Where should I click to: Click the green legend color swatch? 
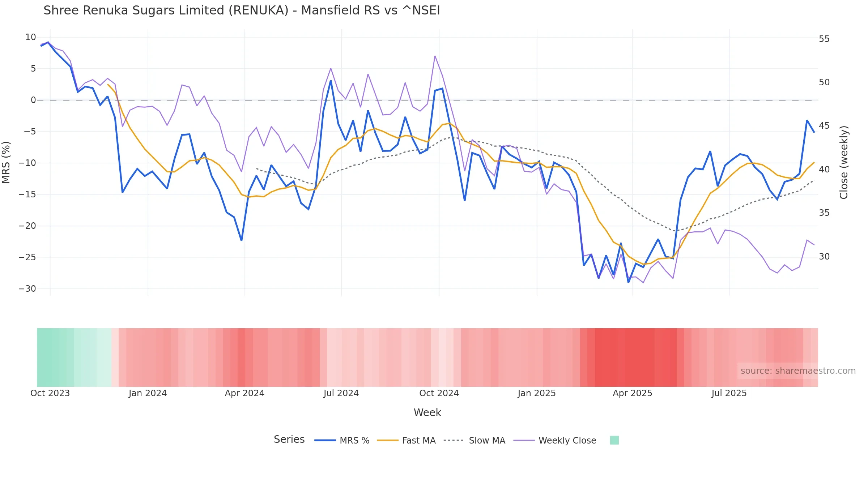pos(614,440)
